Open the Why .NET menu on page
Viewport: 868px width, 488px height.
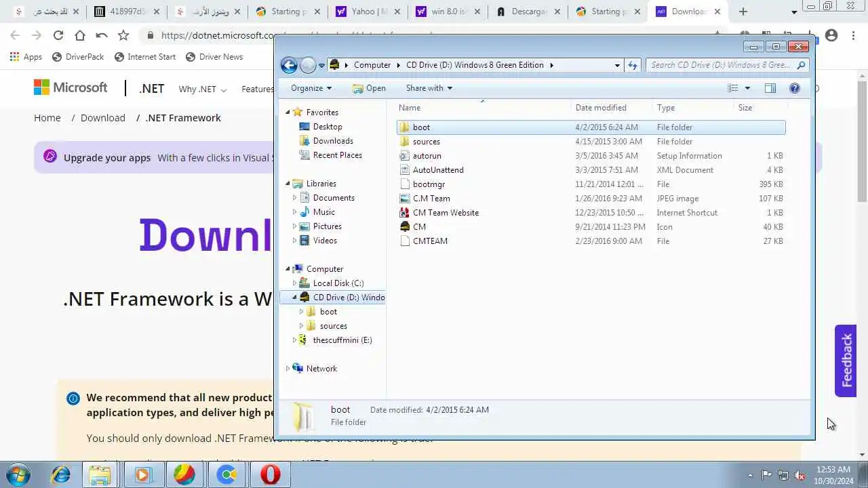coord(202,89)
